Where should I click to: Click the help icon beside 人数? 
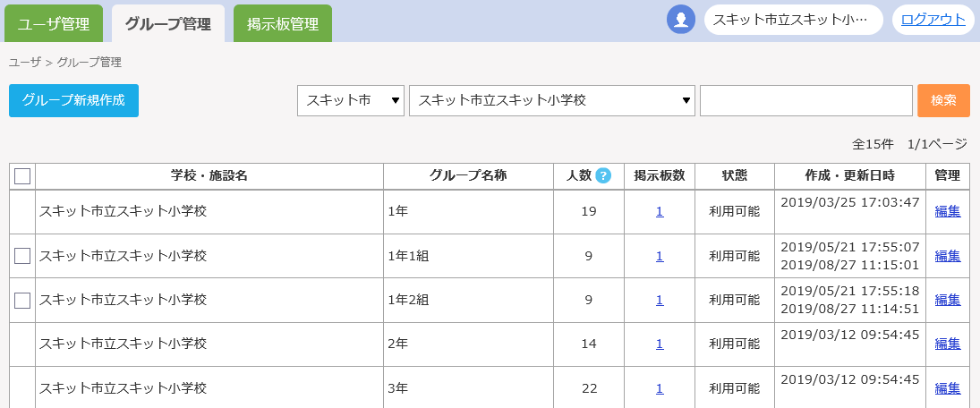pyautogui.click(x=603, y=176)
